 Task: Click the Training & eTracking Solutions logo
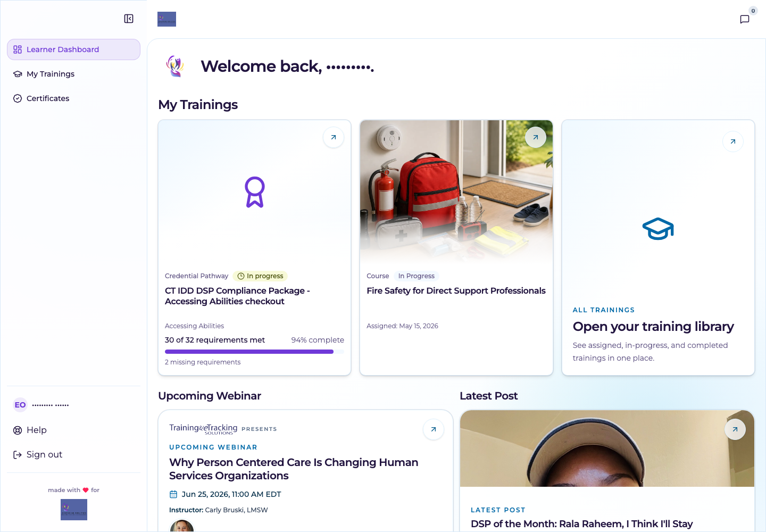(203, 429)
